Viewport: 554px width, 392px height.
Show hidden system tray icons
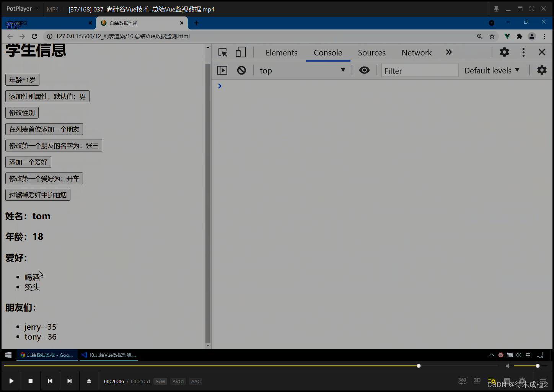(x=492, y=355)
